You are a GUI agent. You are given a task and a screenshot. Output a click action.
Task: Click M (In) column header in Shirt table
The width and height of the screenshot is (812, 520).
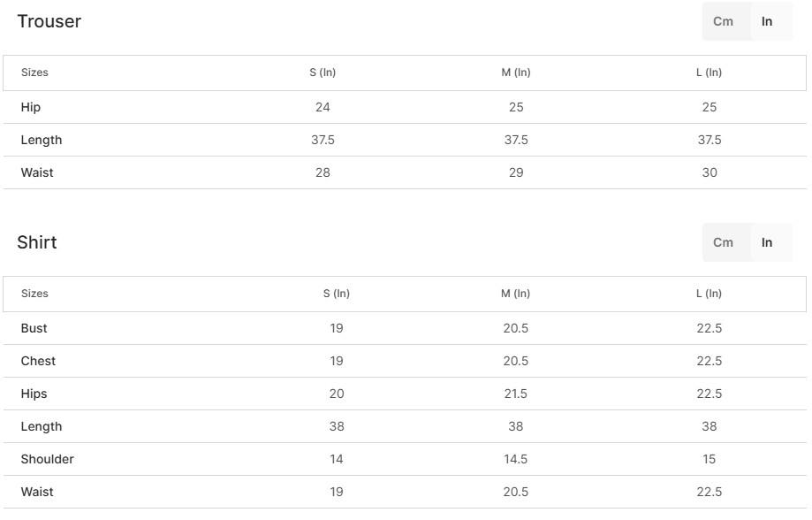(516, 294)
